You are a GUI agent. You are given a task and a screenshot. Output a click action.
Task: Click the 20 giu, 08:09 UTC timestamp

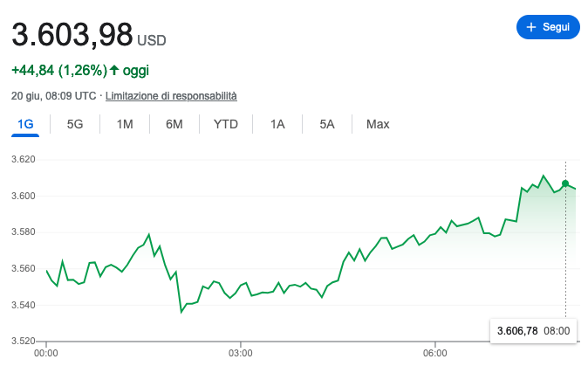point(53,96)
